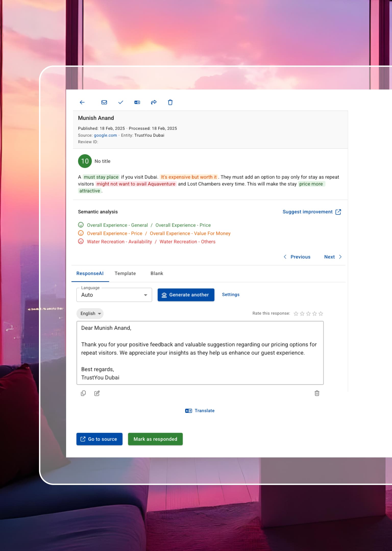Rate the response five stars
The width and height of the screenshot is (392, 551).
point(321,314)
